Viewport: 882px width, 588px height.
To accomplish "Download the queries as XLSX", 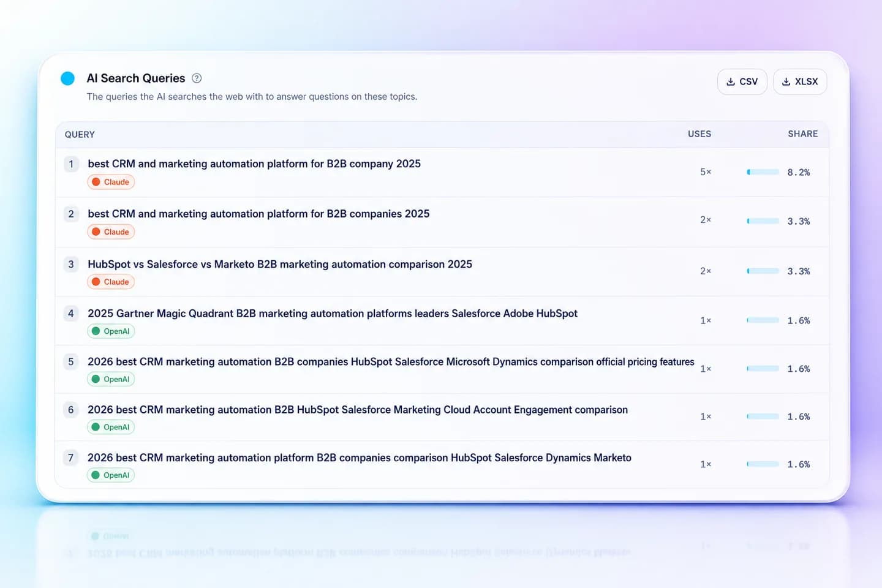I will coord(800,81).
